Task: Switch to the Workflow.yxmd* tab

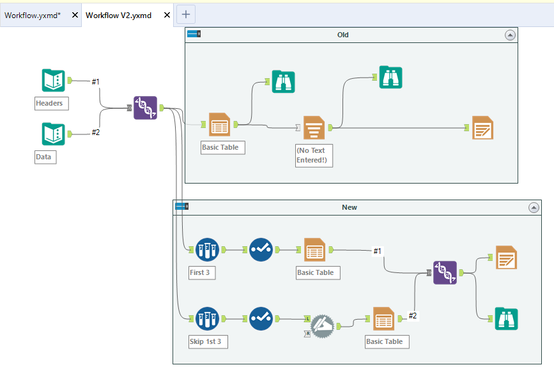Action: pyautogui.click(x=33, y=15)
